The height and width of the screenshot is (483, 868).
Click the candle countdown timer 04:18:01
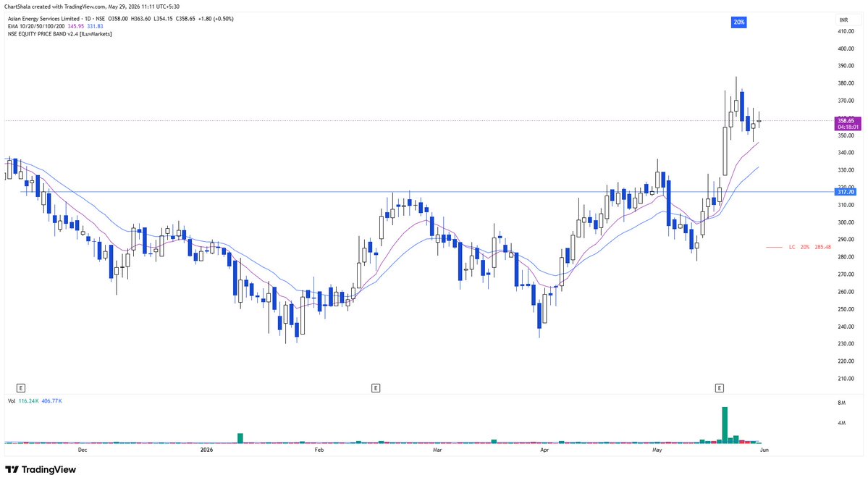tap(847, 127)
